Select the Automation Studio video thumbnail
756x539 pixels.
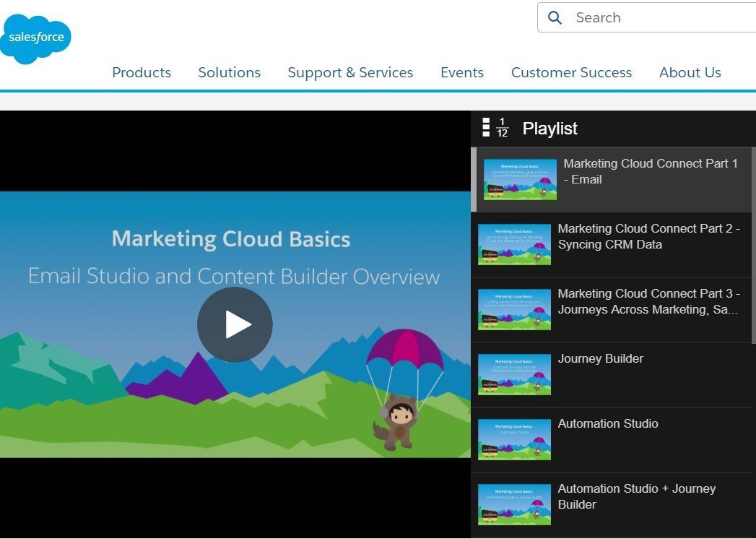tap(514, 439)
